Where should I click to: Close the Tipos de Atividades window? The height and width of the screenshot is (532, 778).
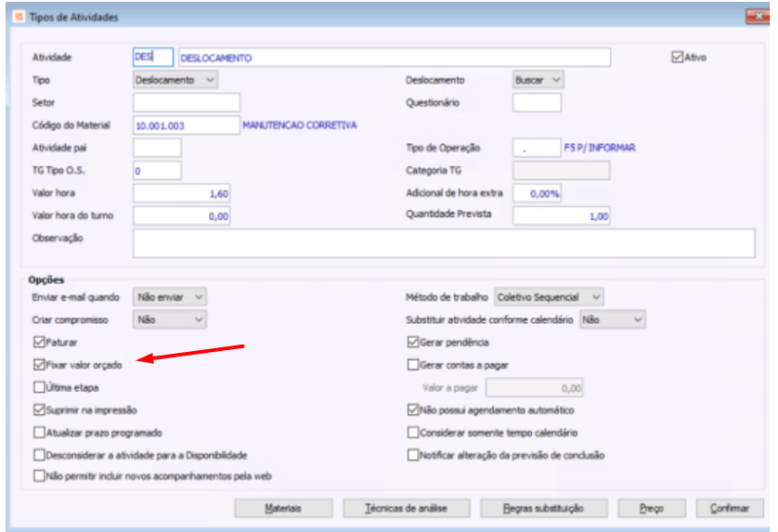[758, 17]
